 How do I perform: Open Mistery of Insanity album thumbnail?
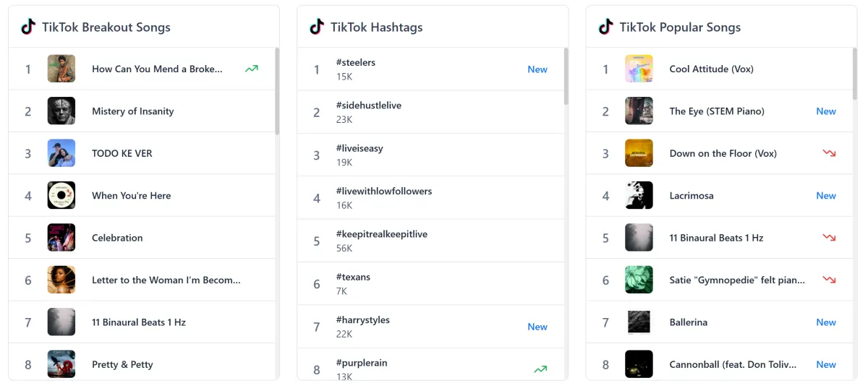(x=61, y=111)
